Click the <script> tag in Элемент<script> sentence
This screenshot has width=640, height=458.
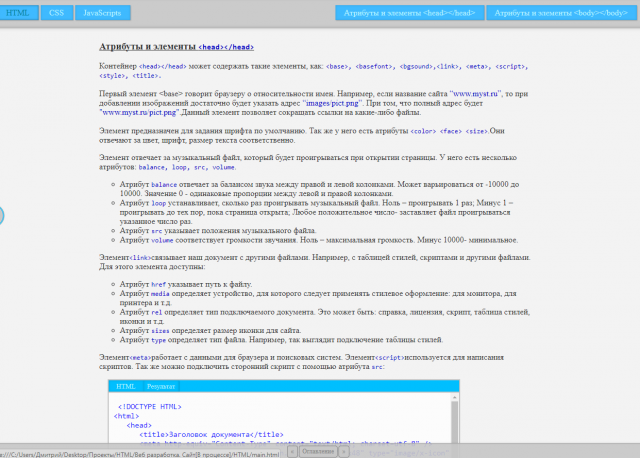390,358
